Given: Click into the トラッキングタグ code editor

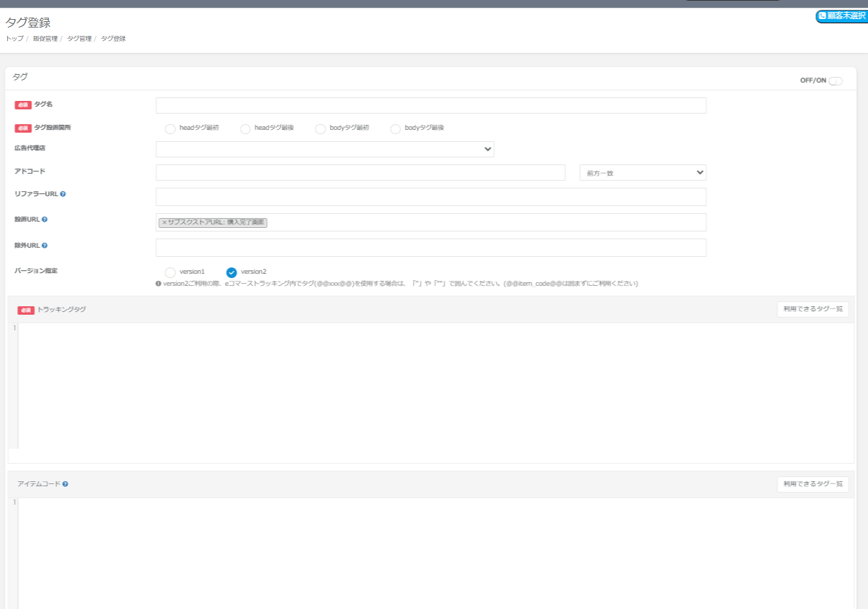Looking at the screenshot, I should [x=435, y=385].
